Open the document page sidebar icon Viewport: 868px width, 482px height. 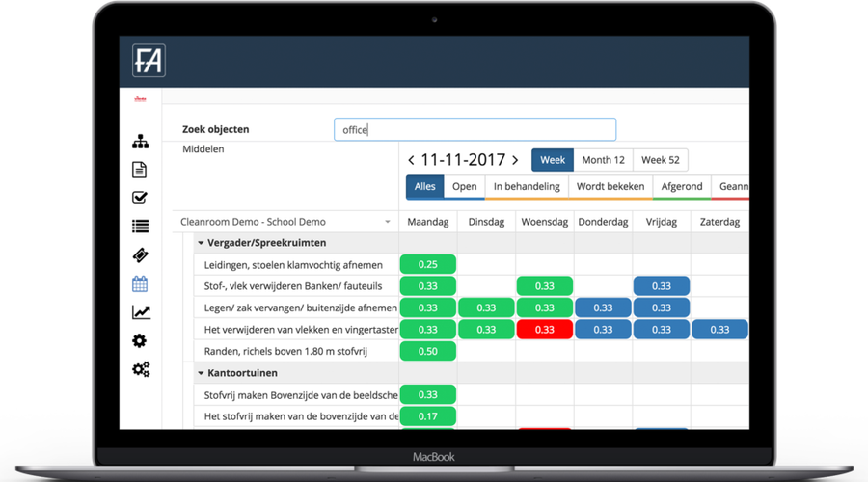tap(140, 170)
